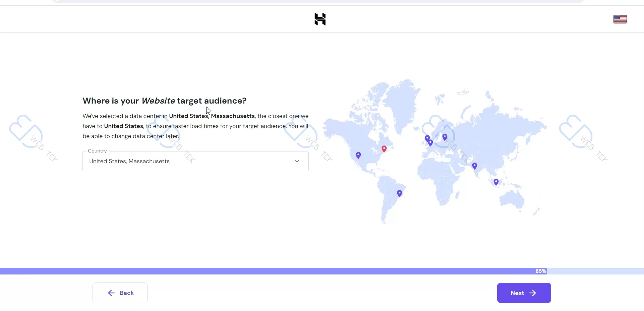Go to previous step with Back button
Viewport: 644px width, 311px height.
pyautogui.click(x=120, y=293)
